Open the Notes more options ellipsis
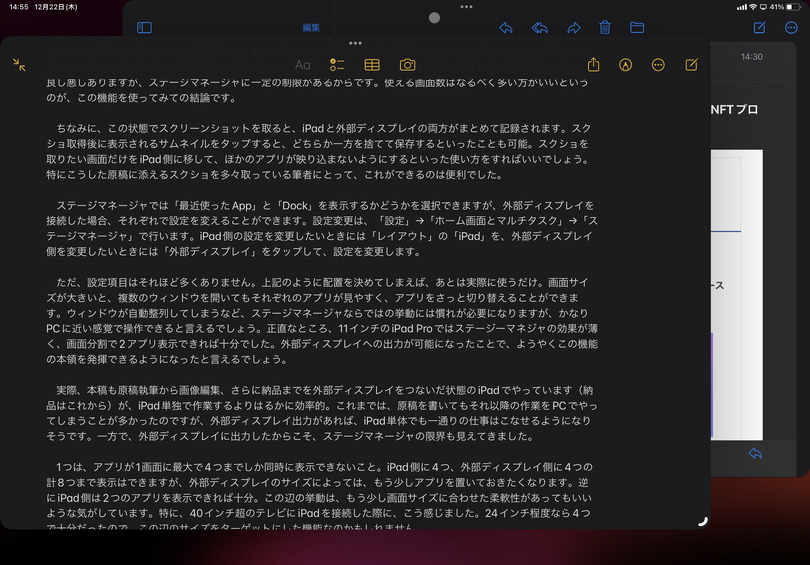This screenshot has height=565, width=810. pos(658,65)
